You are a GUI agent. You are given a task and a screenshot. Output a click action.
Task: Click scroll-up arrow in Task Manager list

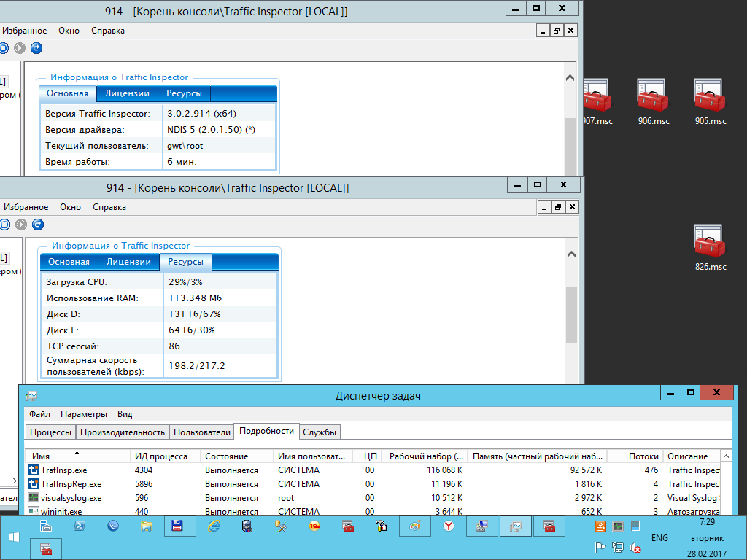[x=726, y=456]
